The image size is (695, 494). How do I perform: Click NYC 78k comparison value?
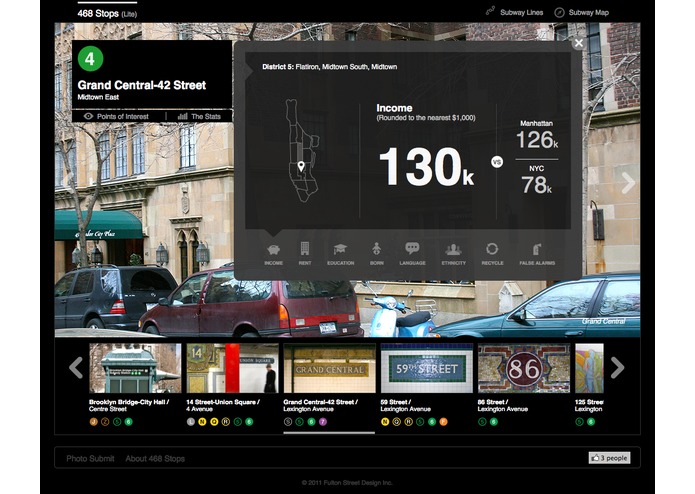pyautogui.click(x=536, y=185)
